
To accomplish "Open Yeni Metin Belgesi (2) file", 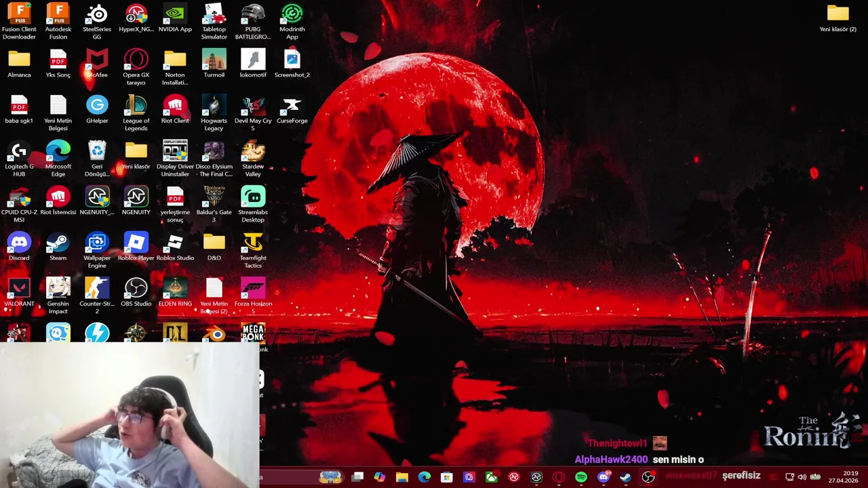I will pyautogui.click(x=214, y=296).
